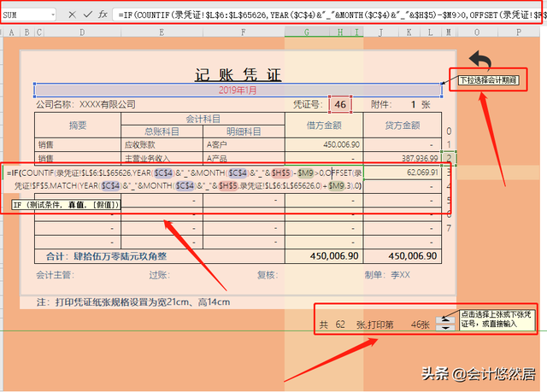Click the 制单：李XX text
The image size is (547, 392).
pyautogui.click(x=387, y=275)
